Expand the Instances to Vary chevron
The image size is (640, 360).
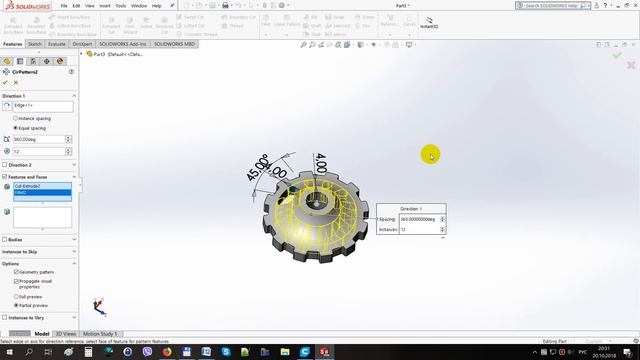point(74,317)
